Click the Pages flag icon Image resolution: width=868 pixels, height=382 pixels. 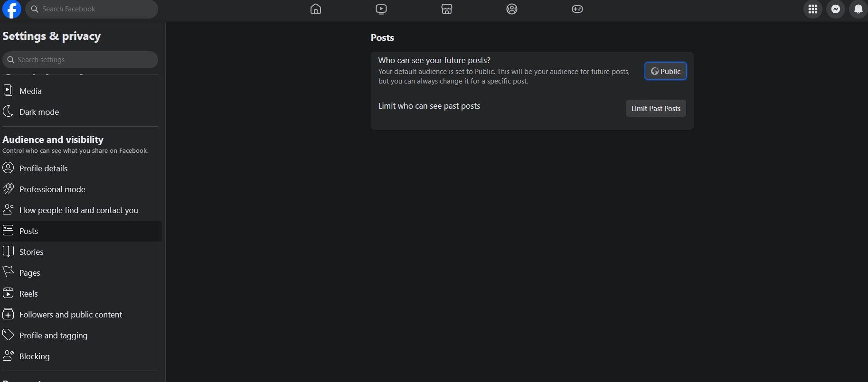8,272
